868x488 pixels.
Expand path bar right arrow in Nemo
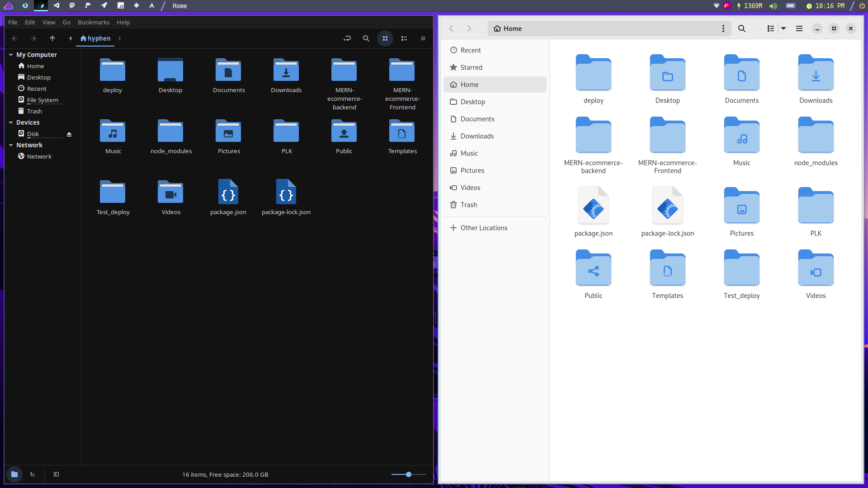(x=120, y=38)
